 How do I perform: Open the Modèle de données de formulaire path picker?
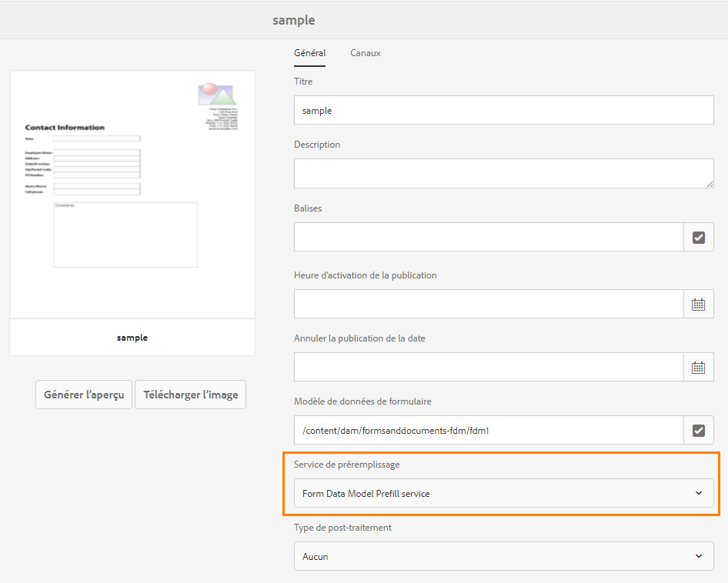(698, 430)
